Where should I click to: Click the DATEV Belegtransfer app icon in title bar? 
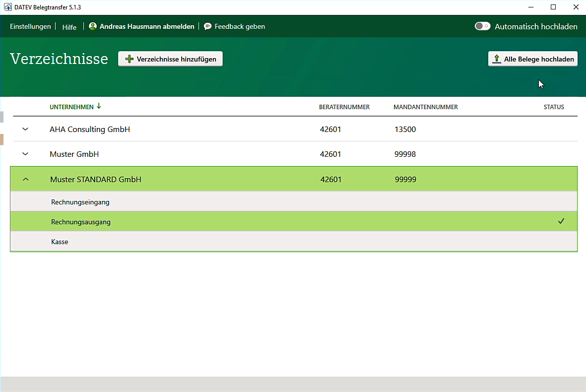point(8,7)
